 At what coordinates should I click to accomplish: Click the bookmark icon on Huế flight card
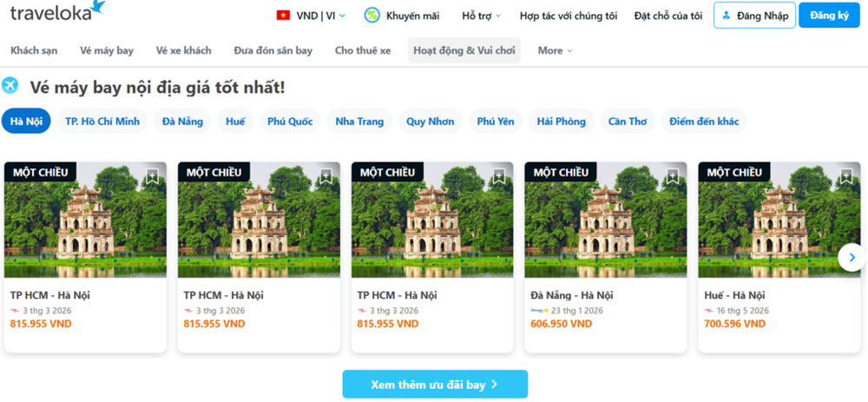(845, 177)
